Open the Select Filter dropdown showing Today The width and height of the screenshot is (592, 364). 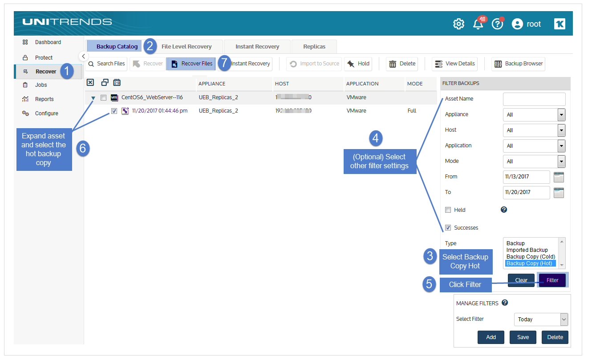(x=541, y=320)
